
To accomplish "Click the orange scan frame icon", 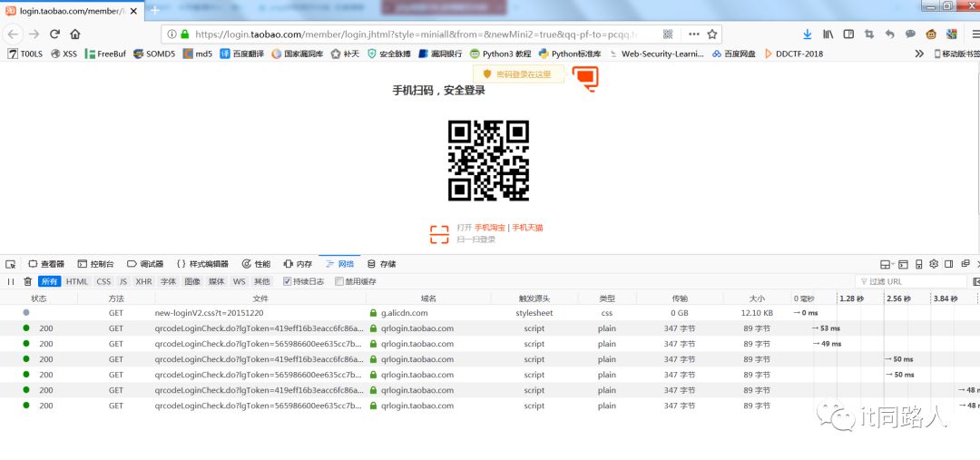I will click(x=439, y=234).
